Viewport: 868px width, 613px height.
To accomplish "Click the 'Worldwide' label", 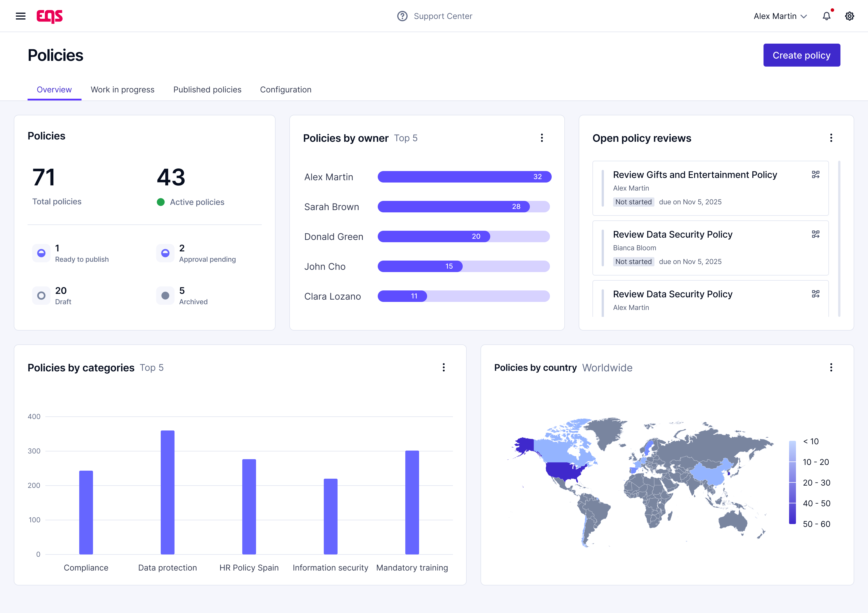I will click(x=607, y=368).
